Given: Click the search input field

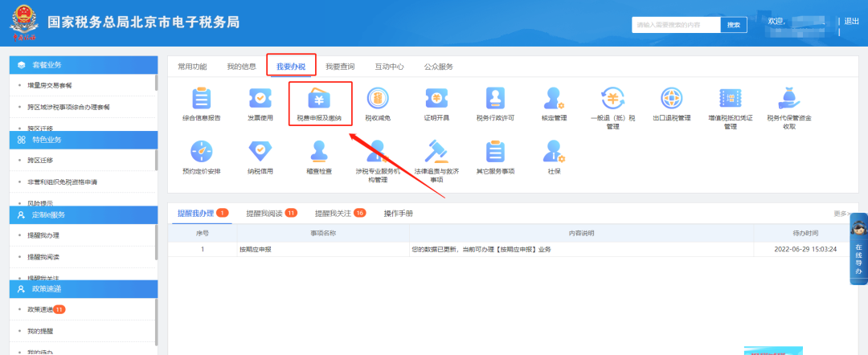Looking at the screenshot, I should pos(675,25).
